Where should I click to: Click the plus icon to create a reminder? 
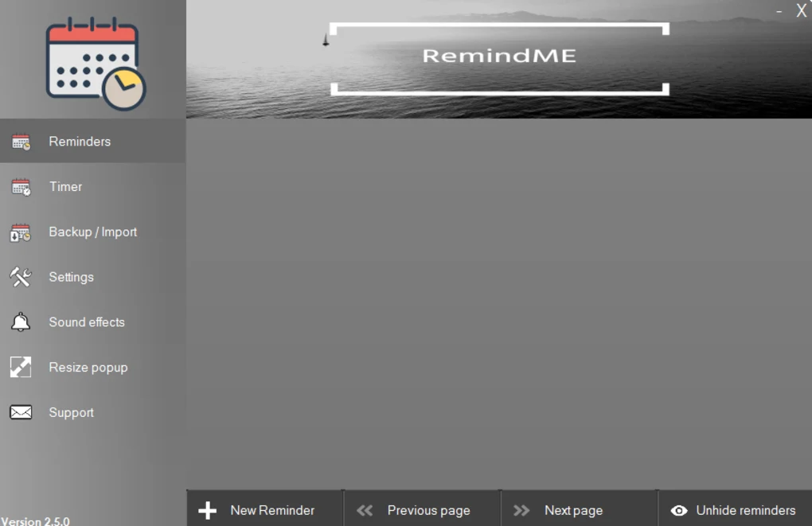click(x=208, y=509)
